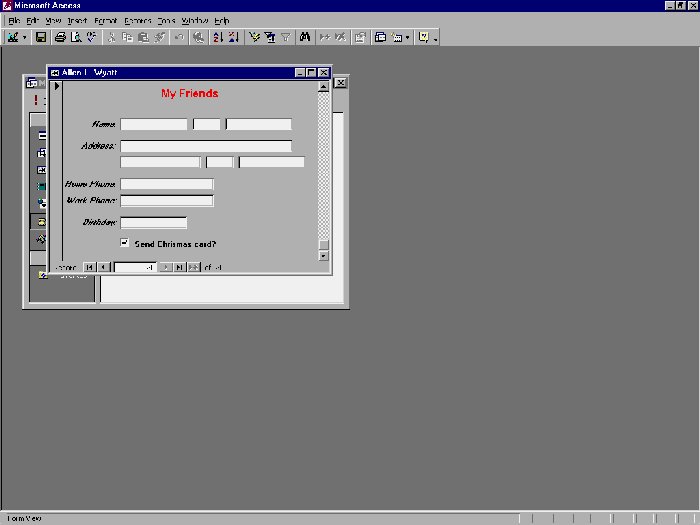Click the Sort Descending toolbar icon
The image size is (700, 525).
click(232, 37)
